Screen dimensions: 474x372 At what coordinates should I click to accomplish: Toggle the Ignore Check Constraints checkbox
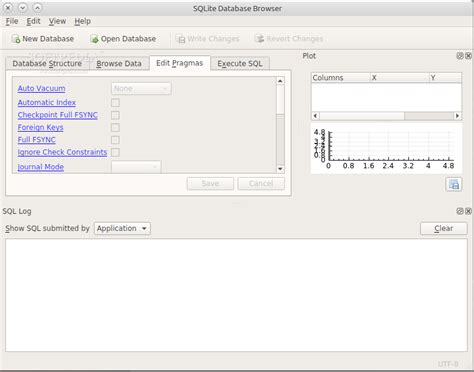click(x=115, y=152)
